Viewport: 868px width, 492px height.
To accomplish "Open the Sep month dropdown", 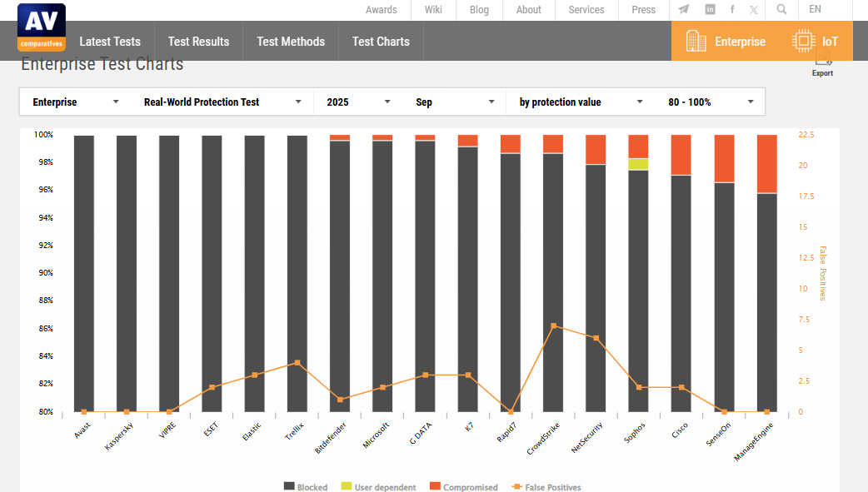I will (455, 102).
